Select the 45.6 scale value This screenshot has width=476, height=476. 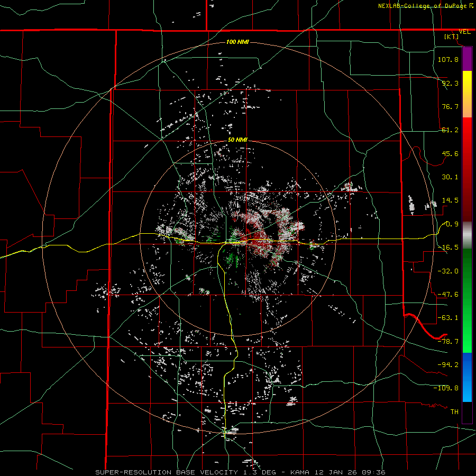[x=450, y=153]
